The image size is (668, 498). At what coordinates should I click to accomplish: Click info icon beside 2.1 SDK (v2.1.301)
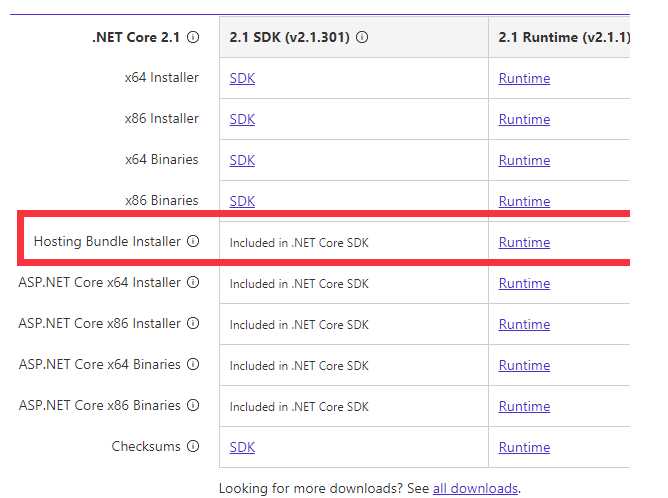click(x=362, y=37)
